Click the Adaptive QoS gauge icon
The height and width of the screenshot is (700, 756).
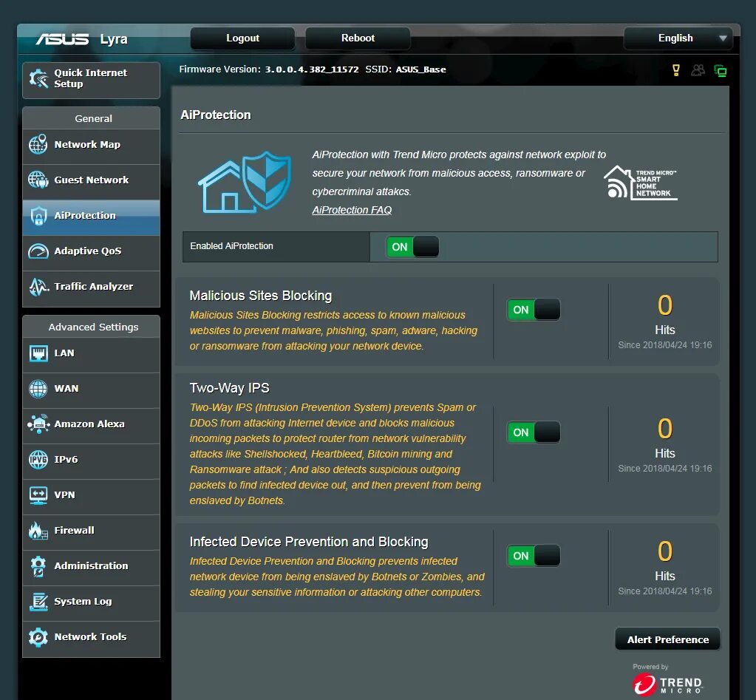point(38,251)
